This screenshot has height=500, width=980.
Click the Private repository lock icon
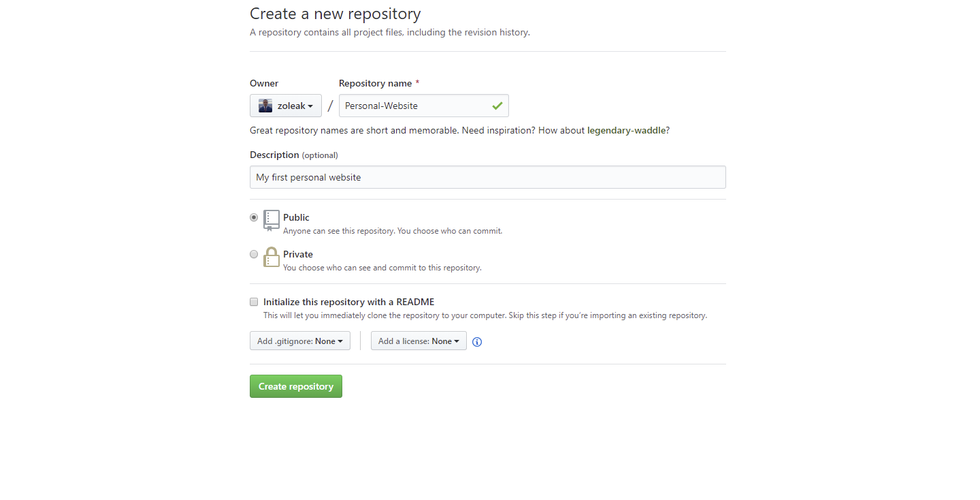(x=272, y=257)
